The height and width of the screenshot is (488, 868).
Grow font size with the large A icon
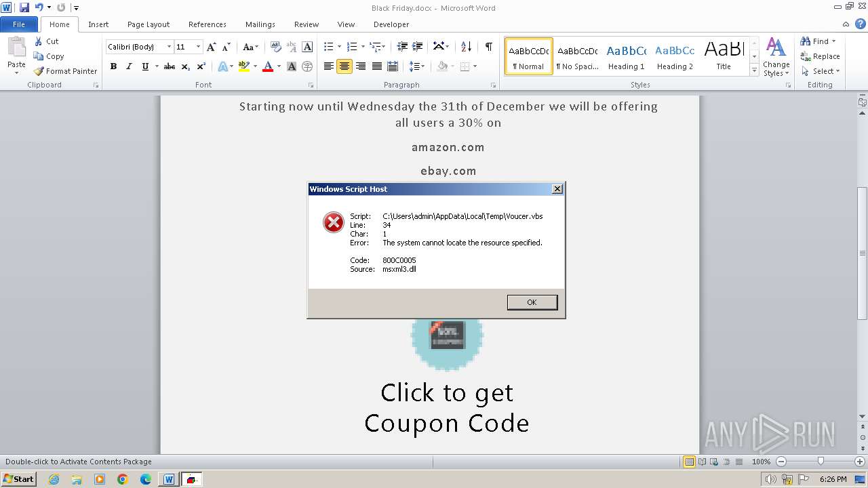tap(212, 47)
